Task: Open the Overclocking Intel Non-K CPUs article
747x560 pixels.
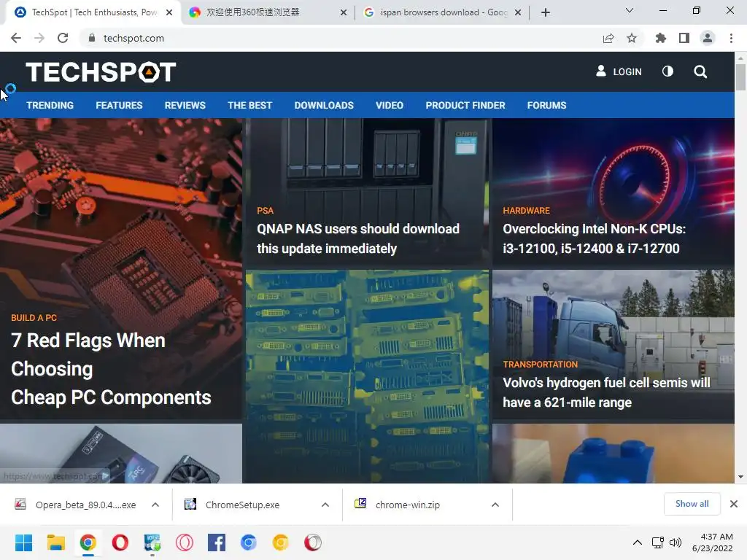Action: (x=594, y=238)
